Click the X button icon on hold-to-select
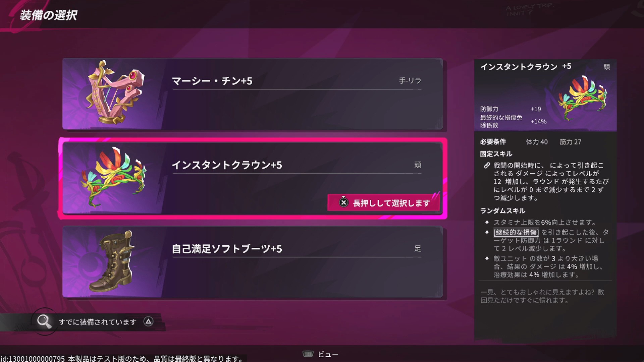This screenshot has width=644, height=362. click(x=343, y=202)
